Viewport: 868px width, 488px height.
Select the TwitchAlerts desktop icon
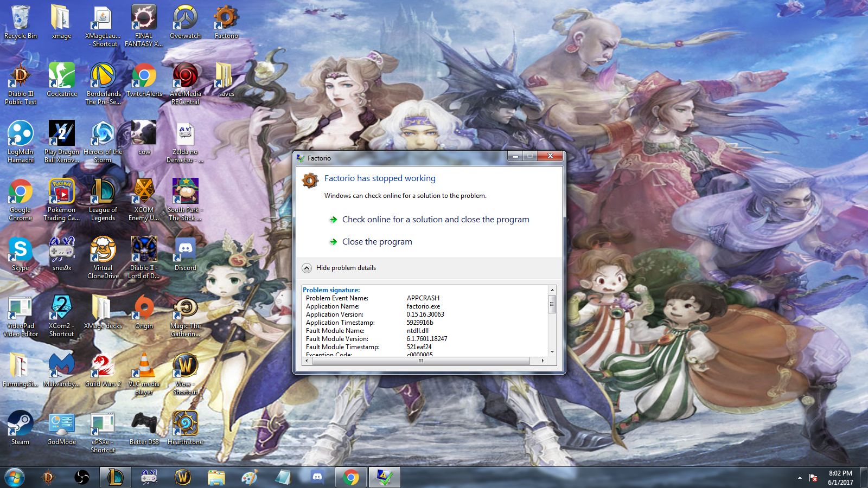(x=144, y=80)
